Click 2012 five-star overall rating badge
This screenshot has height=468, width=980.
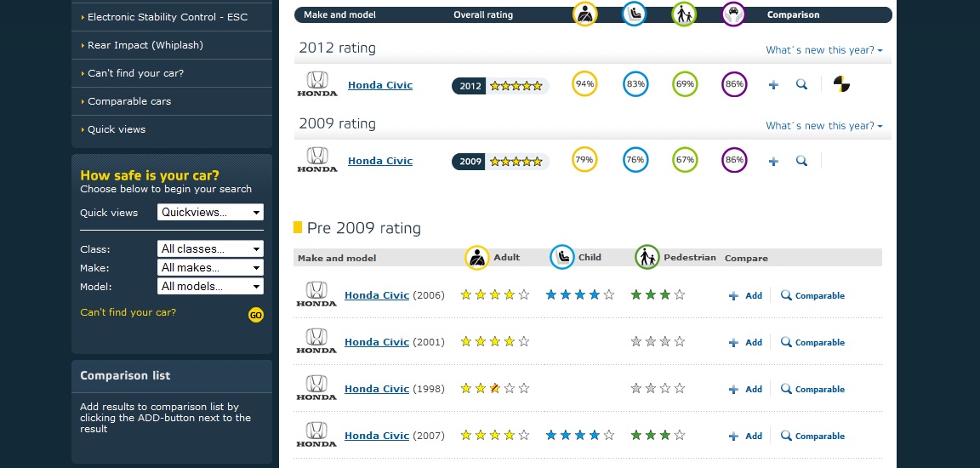(x=500, y=86)
